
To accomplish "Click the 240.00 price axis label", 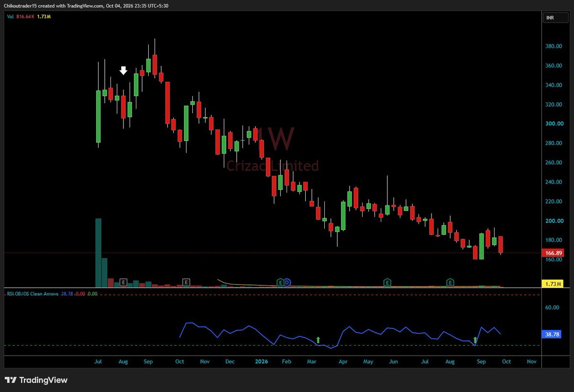I will [x=554, y=182].
